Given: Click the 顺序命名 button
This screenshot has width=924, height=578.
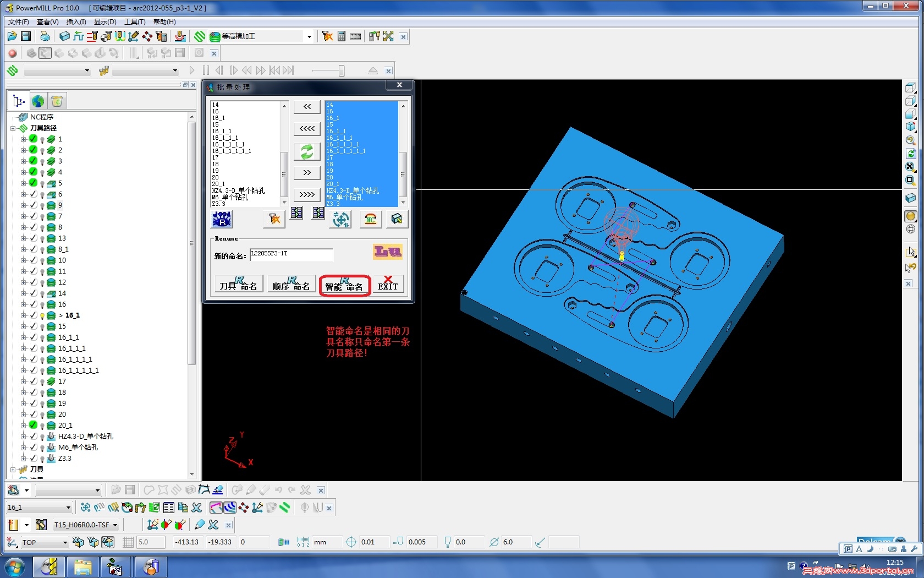Looking at the screenshot, I should coord(291,284).
